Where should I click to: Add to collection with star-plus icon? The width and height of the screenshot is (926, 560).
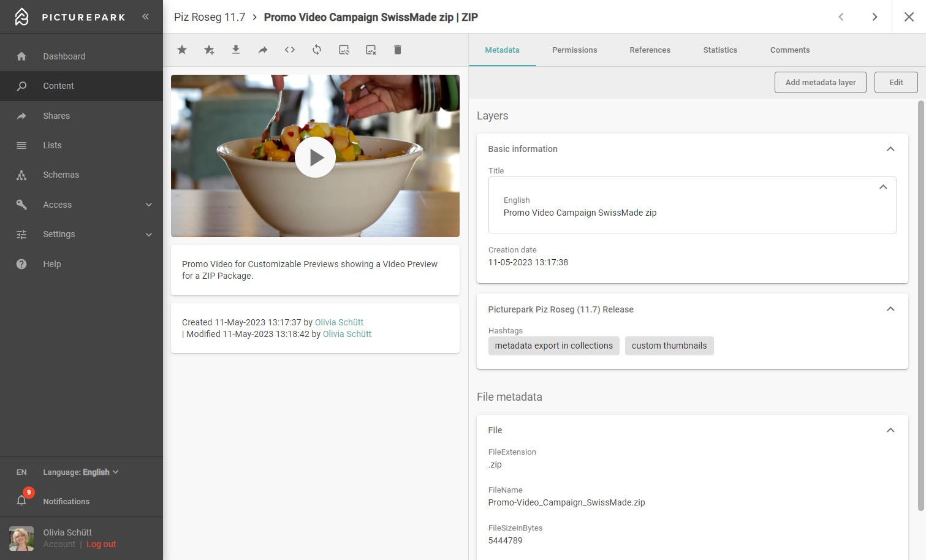pyautogui.click(x=209, y=50)
